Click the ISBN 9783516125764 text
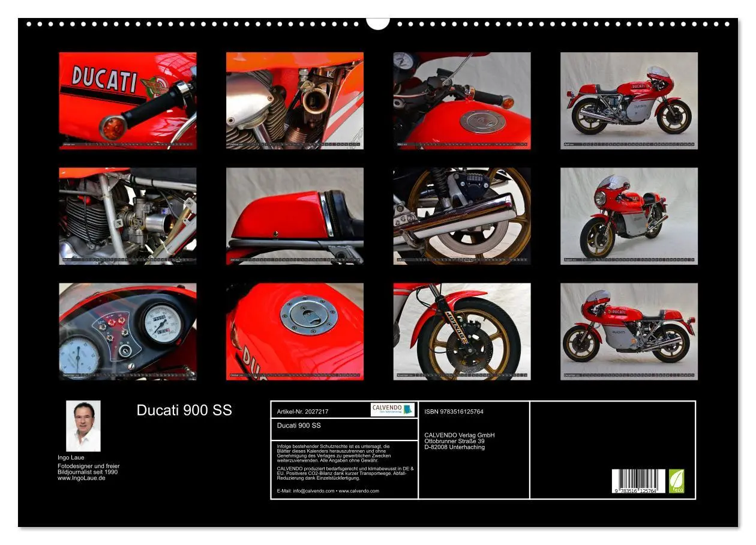The height and width of the screenshot is (545, 756). pos(454,412)
